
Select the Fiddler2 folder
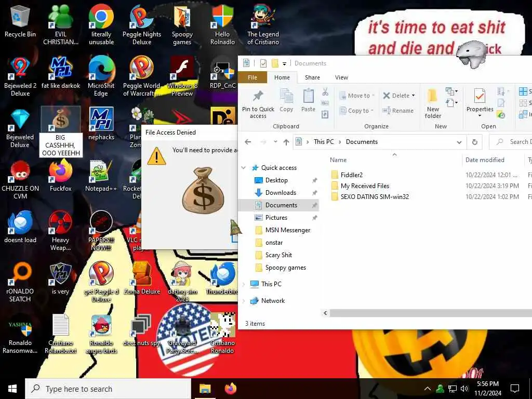point(352,175)
